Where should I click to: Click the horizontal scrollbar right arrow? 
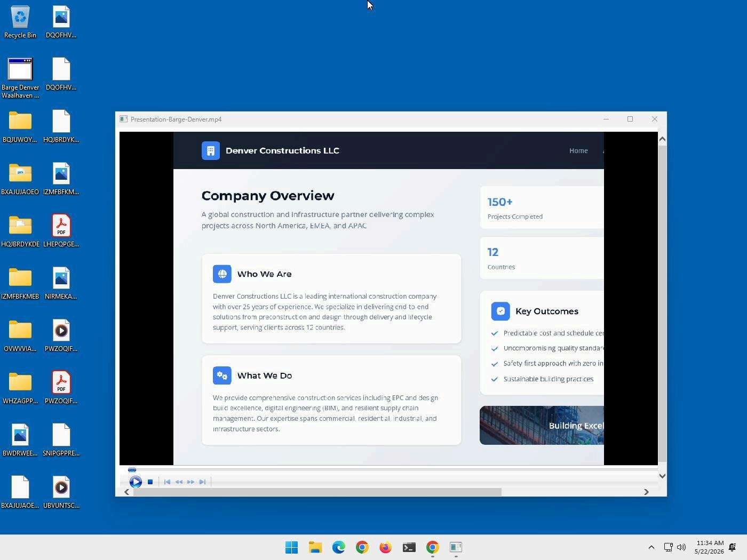coord(646,492)
